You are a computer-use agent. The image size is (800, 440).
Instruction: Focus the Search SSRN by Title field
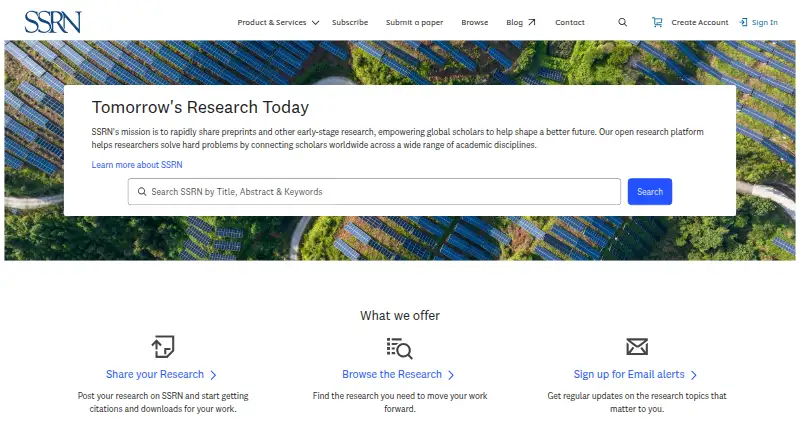[x=374, y=191]
